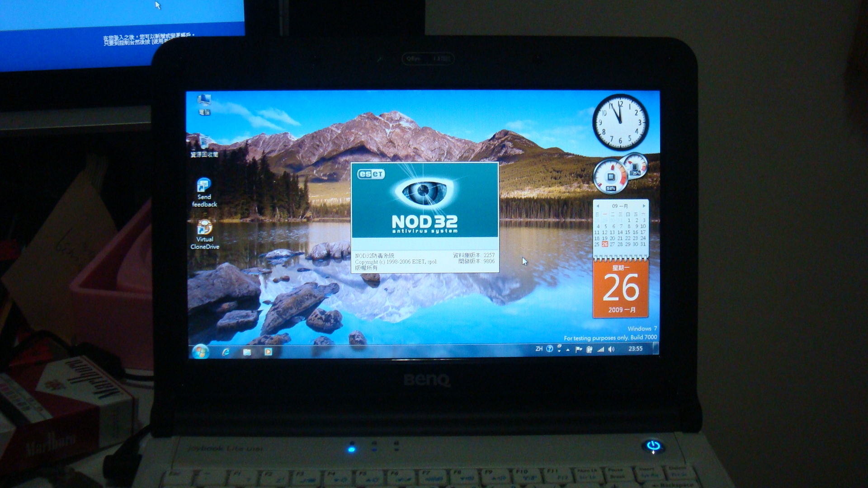Open Windows Media Player taskbar icon
Screen dimensions: 868x488
pyautogui.click(x=268, y=352)
